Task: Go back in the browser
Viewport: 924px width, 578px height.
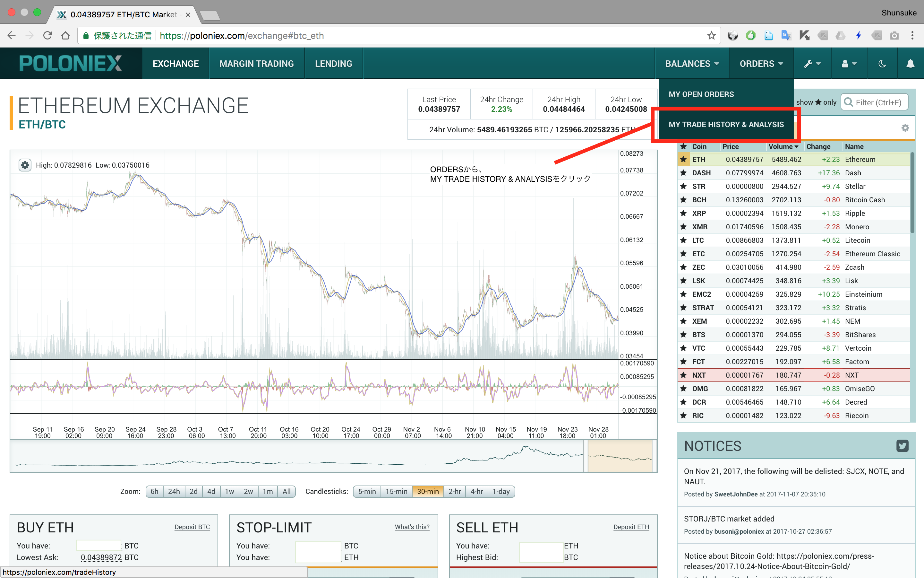Action: tap(12, 36)
